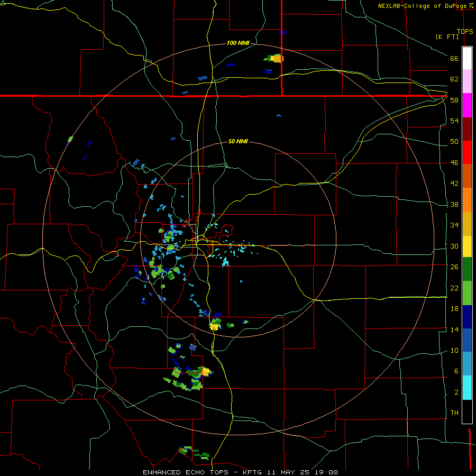Click the "[K FT]" units label
The image size is (476, 476).
click(447, 36)
